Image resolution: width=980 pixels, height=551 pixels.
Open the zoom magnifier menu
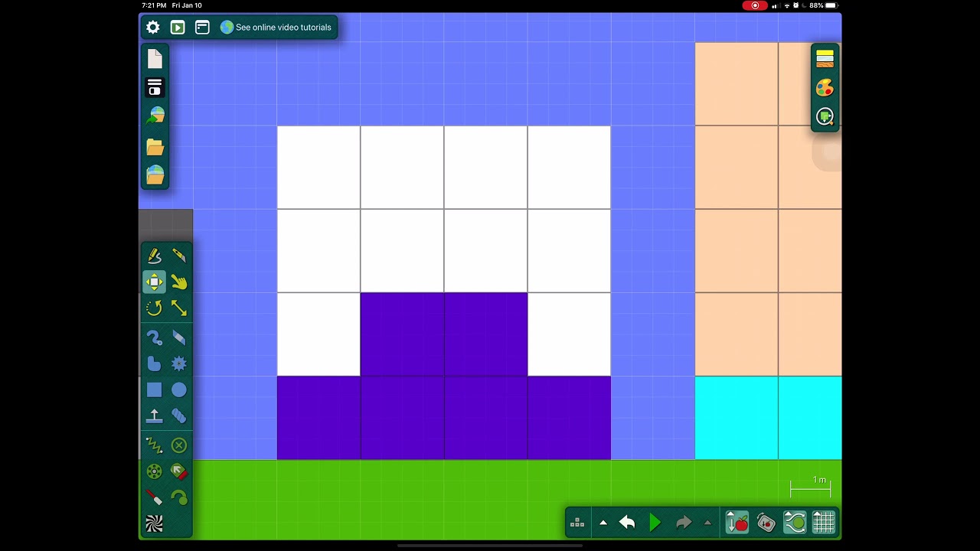point(825,116)
